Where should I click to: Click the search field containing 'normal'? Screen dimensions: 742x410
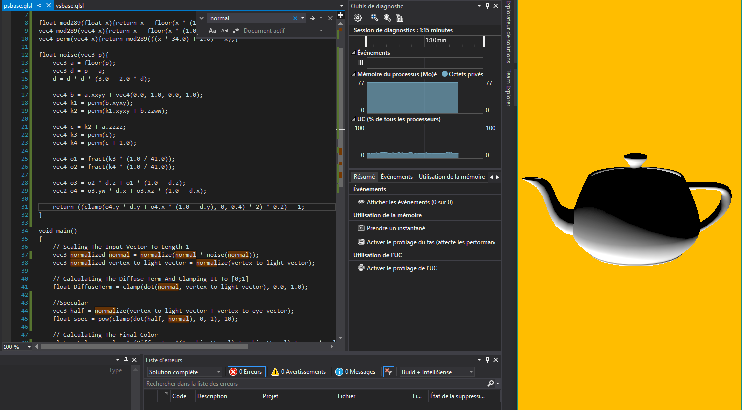point(251,18)
